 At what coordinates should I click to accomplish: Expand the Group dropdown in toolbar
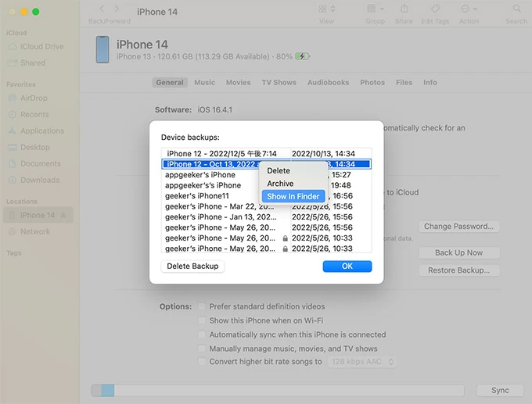(375, 9)
